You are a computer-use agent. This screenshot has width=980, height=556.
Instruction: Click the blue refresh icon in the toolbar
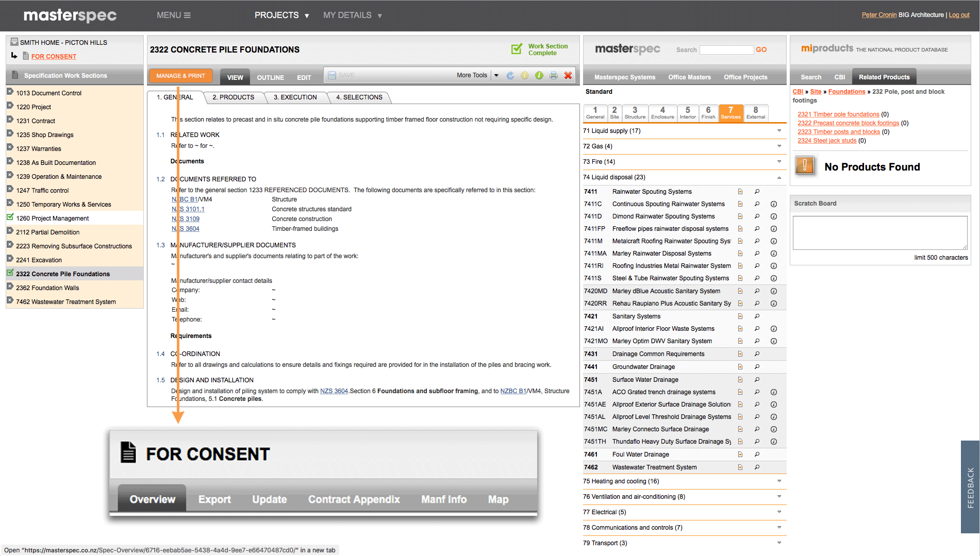pyautogui.click(x=510, y=75)
